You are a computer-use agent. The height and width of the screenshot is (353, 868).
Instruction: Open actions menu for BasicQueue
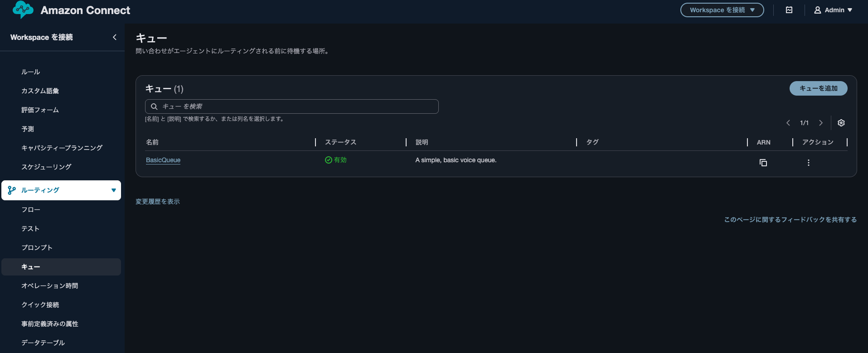pos(809,163)
